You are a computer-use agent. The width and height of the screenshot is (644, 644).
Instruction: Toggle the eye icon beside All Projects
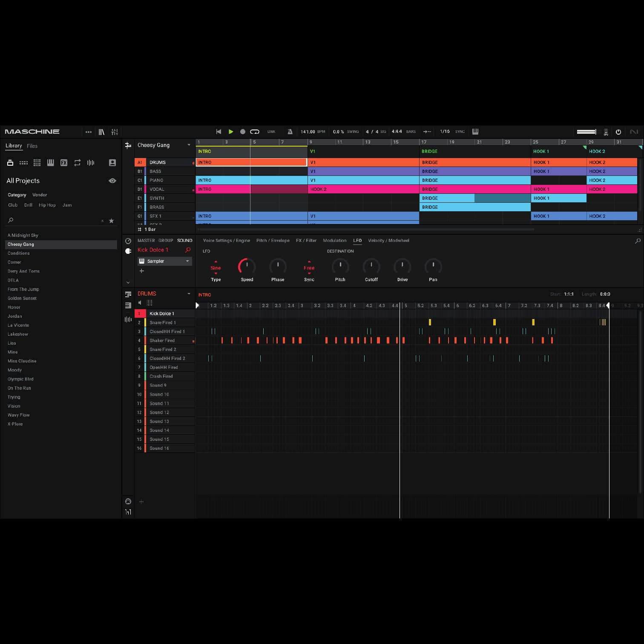(x=112, y=181)
